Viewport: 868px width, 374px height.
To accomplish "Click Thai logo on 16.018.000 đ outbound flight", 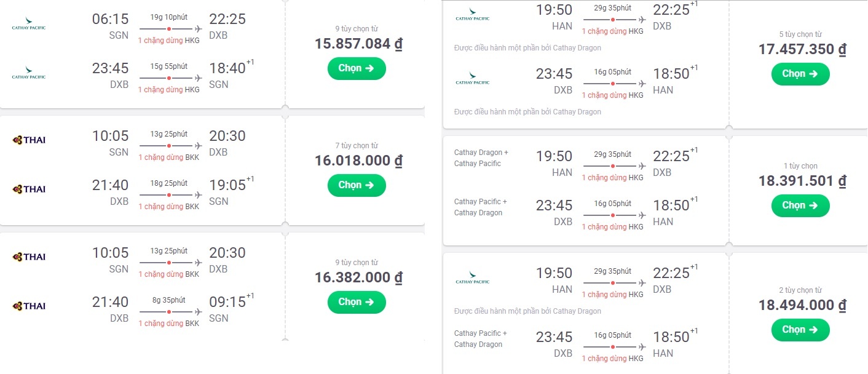I will (x=28, y=140).
